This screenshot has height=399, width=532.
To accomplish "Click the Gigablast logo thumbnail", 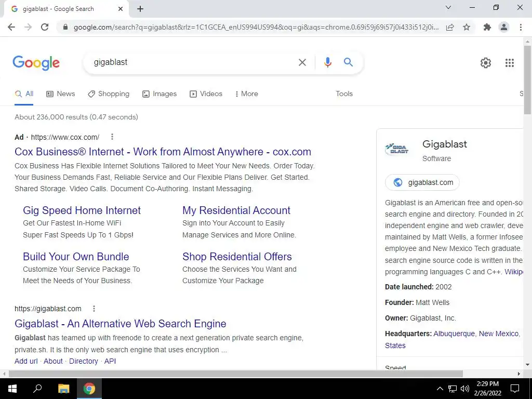I will click(x=396, y=149).
